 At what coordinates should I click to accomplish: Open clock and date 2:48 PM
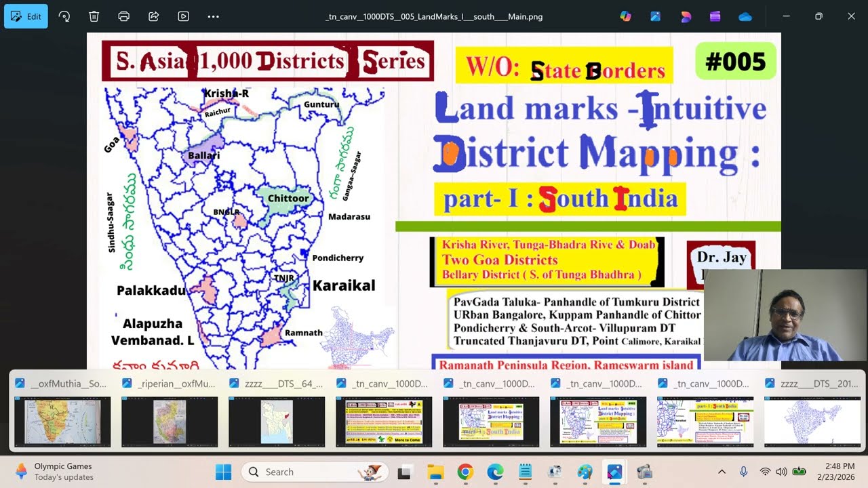836,472
